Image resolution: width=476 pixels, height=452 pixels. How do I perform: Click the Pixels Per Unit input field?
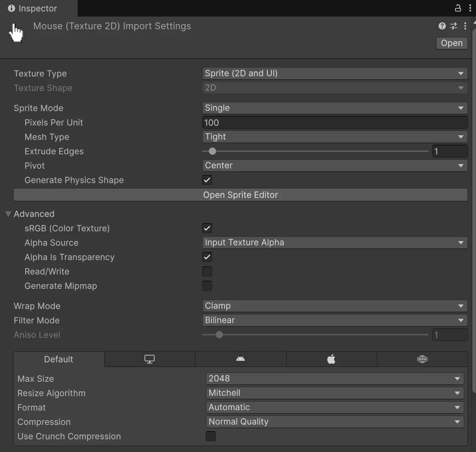pos(335,122)
